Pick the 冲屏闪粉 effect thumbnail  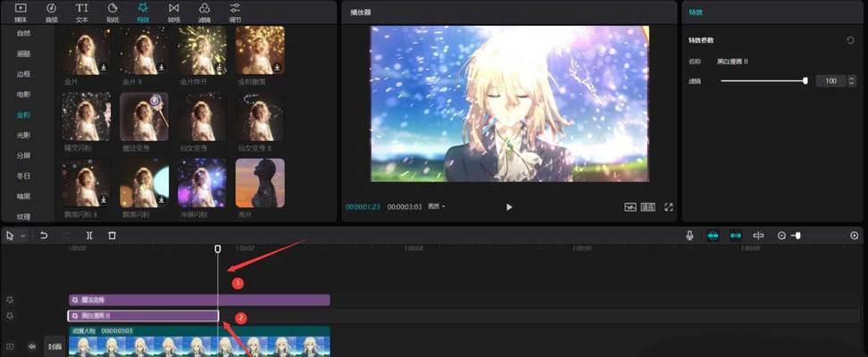click(x=202, y=183)
